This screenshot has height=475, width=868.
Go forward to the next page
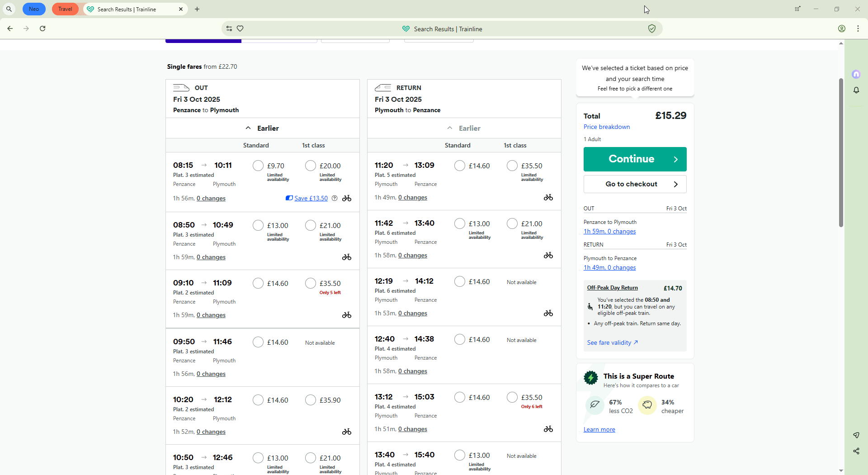(26, 28)
